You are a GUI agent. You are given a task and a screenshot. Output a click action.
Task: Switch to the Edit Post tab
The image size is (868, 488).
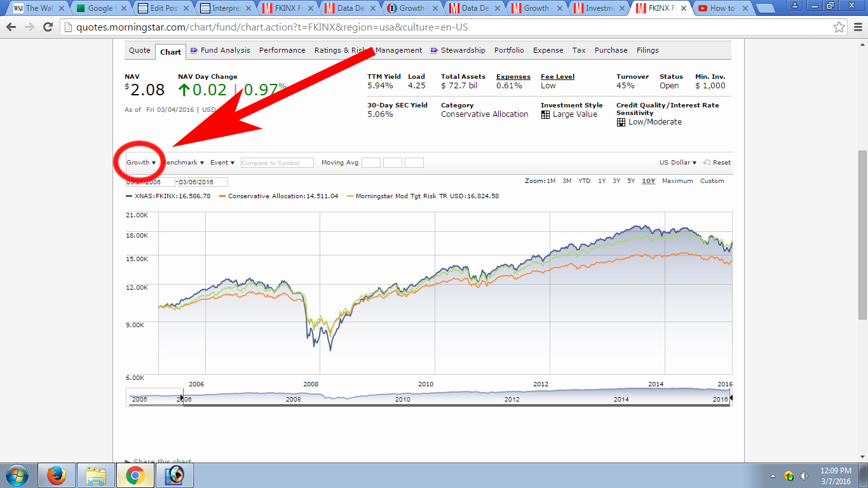(163, 8)
